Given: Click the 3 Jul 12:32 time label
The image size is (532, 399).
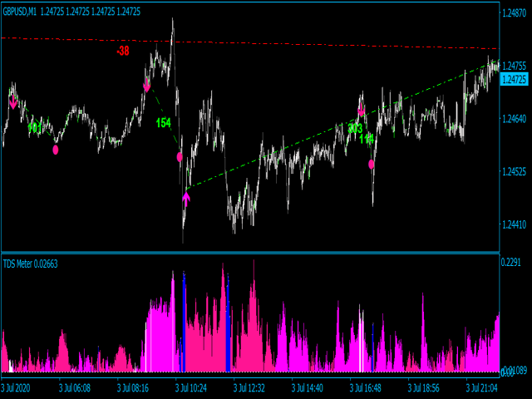Looking at the screenshot, I should 249,388.
